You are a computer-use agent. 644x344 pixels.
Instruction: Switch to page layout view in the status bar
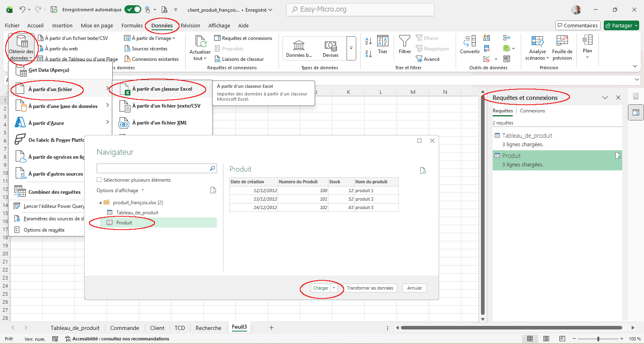(546, 339)
